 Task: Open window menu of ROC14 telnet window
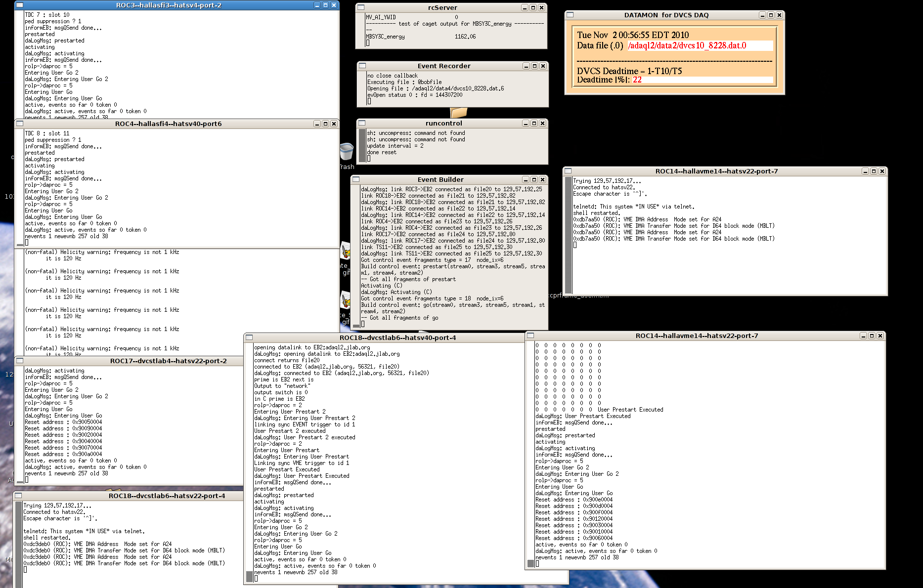(x=568, y=171)
